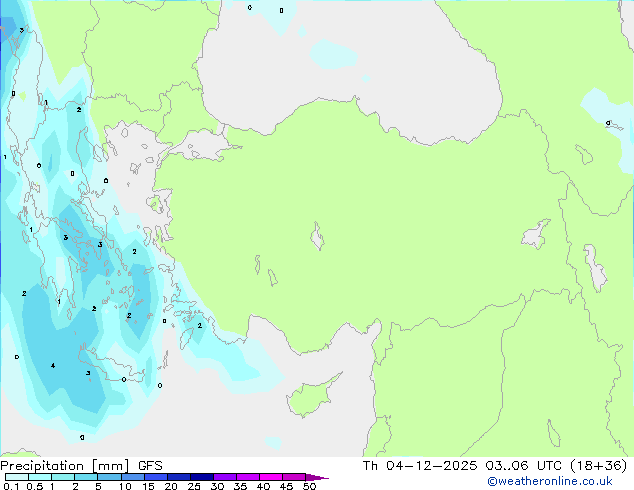Viewport: 634px width, 490px height.
Task: Click the '0.1' legend scale label
Action: click(11, 486)
